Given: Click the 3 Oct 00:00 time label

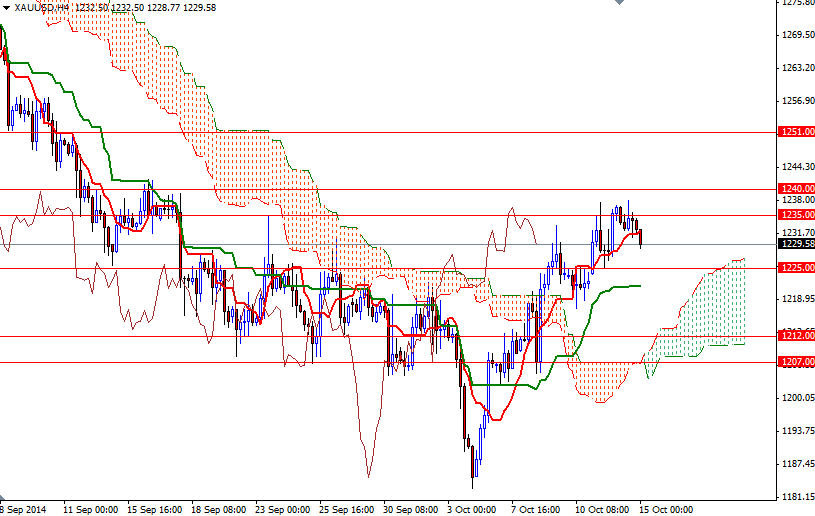Looking at the screenshot, I should tap(471, 508).
